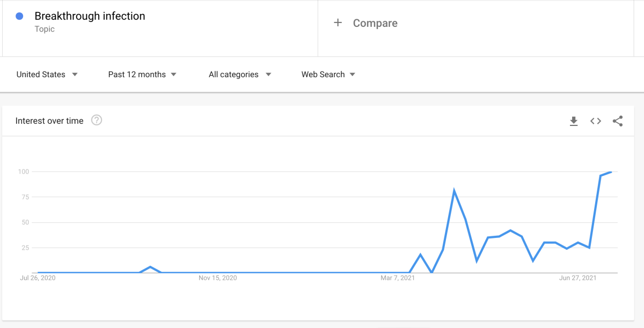Click the Compare search term field
The width and height of the screenshot is (644, 328).
(x=475, y=28)
